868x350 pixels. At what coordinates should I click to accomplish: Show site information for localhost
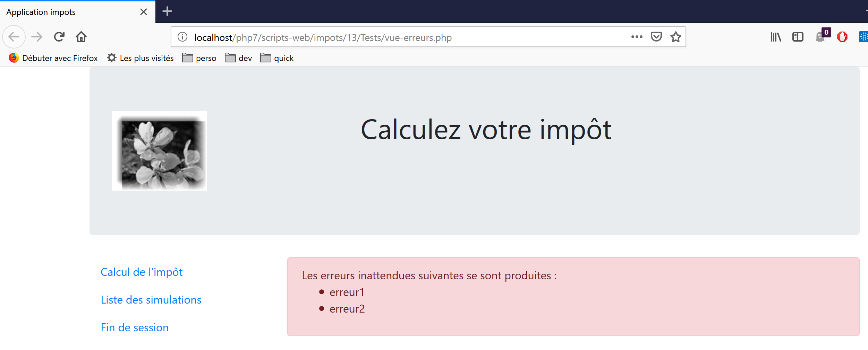click(x=182, y=37)
